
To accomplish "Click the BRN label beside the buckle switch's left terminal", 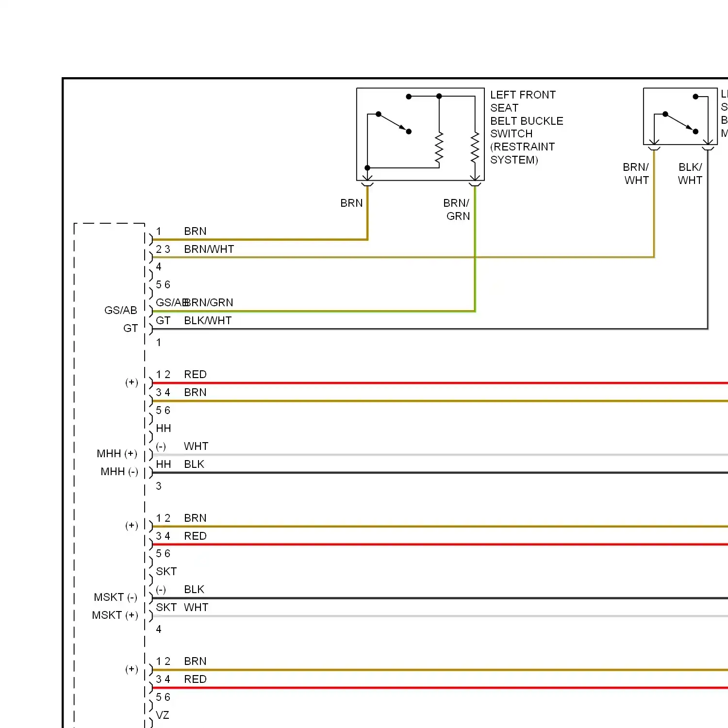I will (351, 203).
